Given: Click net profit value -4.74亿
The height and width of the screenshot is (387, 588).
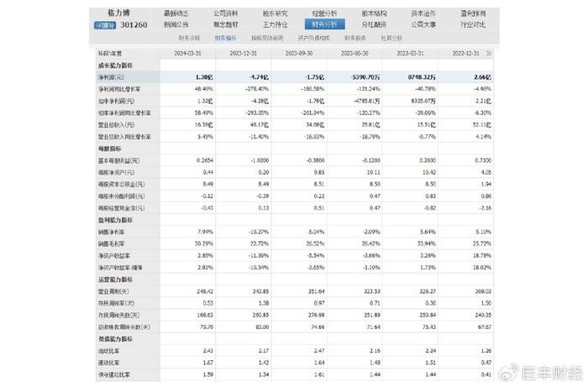Looking at the screenshot, I should point(259,77).
